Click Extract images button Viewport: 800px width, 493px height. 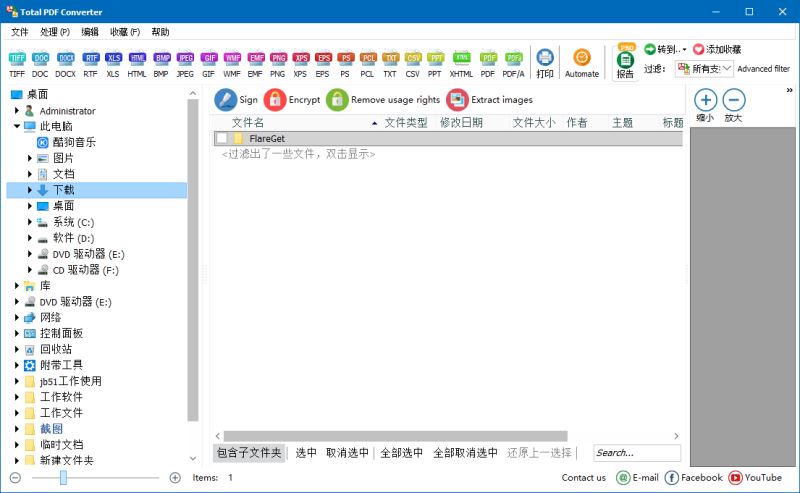point(490,100)
